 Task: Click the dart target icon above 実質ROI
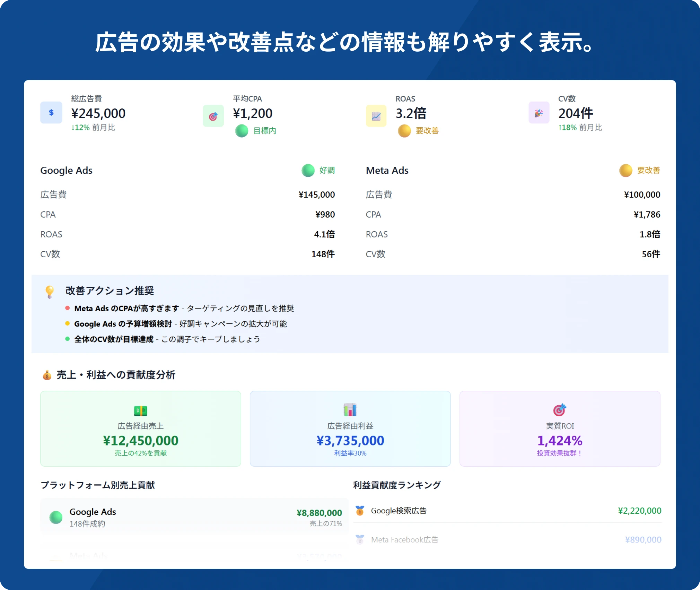pyautogui.click(x=559, y=410)
